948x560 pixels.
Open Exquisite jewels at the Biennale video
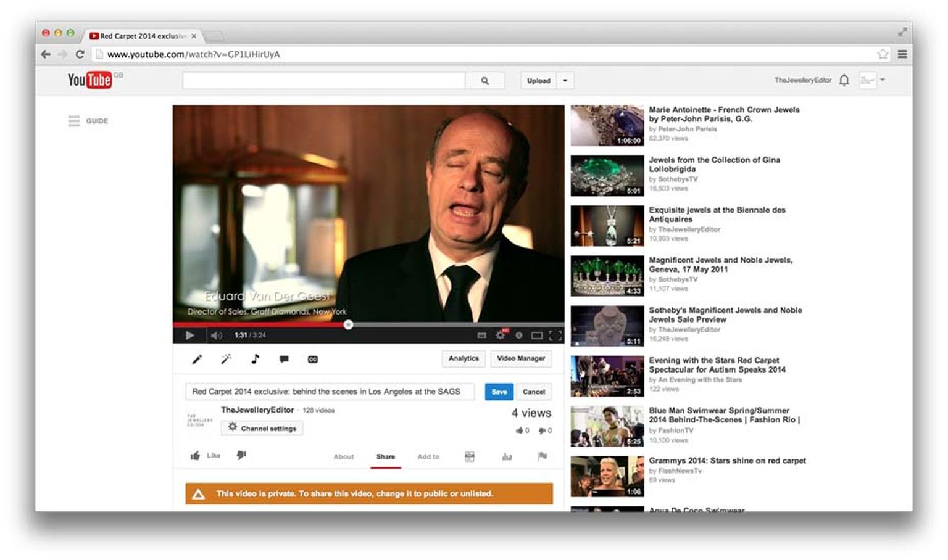click(x=717, y=215)
